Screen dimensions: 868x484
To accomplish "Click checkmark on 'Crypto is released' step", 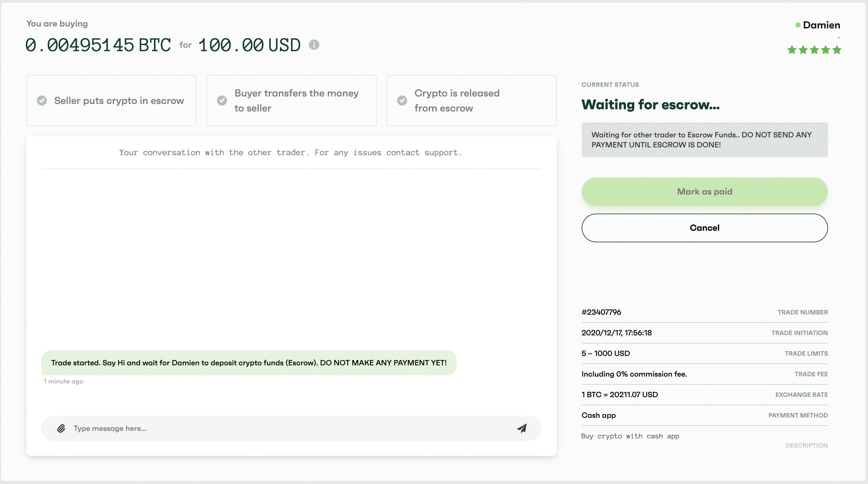I will [x=402, y=101].
